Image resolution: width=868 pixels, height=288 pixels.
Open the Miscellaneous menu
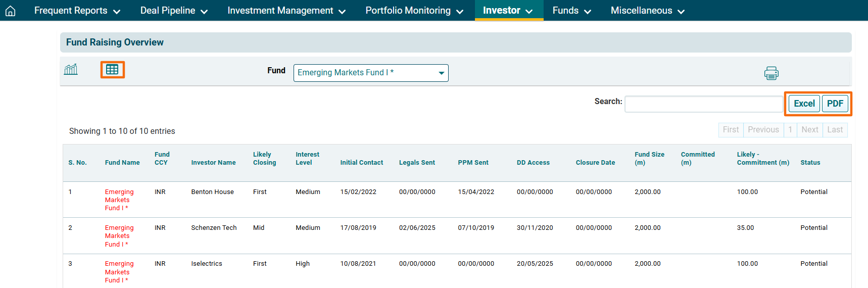pyautogui.click(x=647, y=11)
